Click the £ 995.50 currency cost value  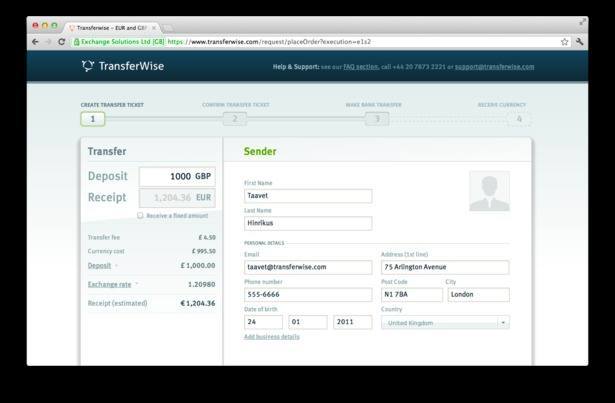pyautogui.click(x=204, y=251)
